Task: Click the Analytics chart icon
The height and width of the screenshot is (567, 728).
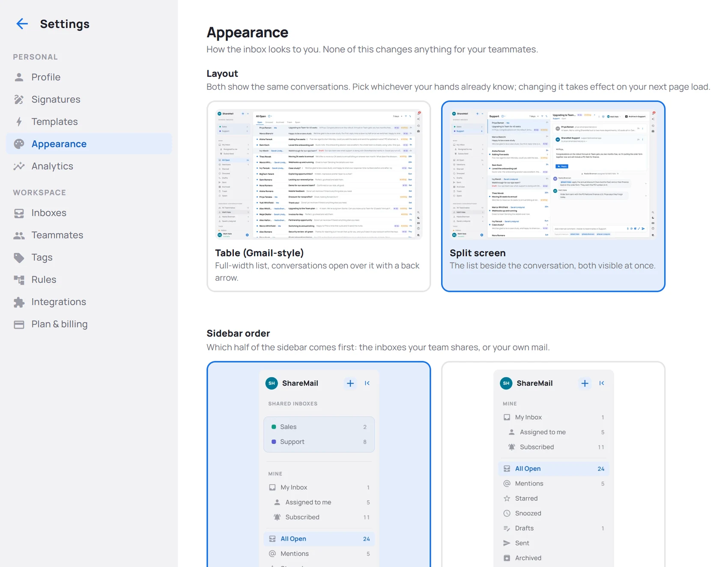Action: [x=19, y=166]
